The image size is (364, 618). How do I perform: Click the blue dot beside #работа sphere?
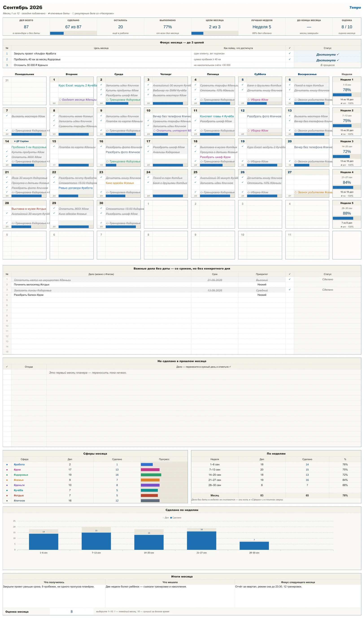click(x=7, y=465)
